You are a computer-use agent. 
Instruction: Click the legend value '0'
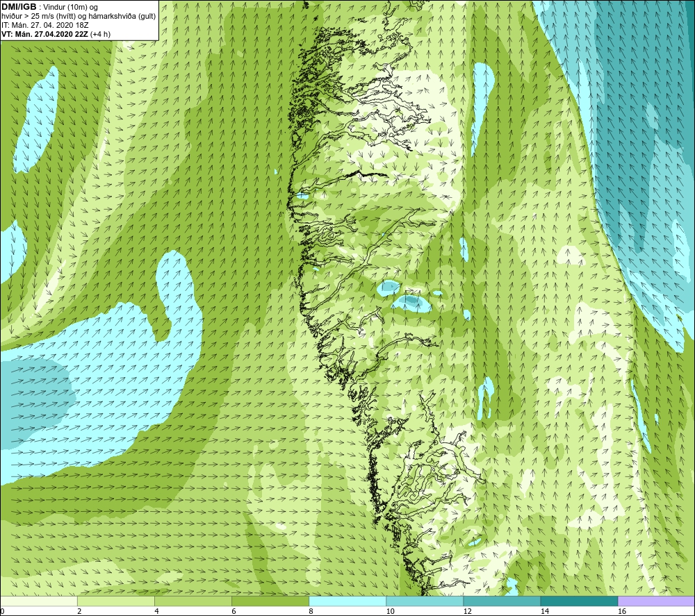[x=3, y=611]
